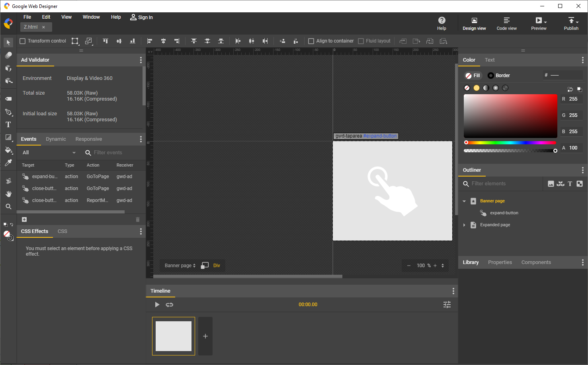
Task: Select the Eyedropper tool
Action: click(8, 163)
